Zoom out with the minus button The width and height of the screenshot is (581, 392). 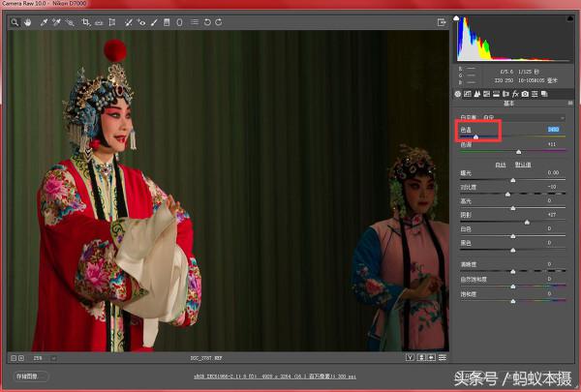tap(14, 358)
